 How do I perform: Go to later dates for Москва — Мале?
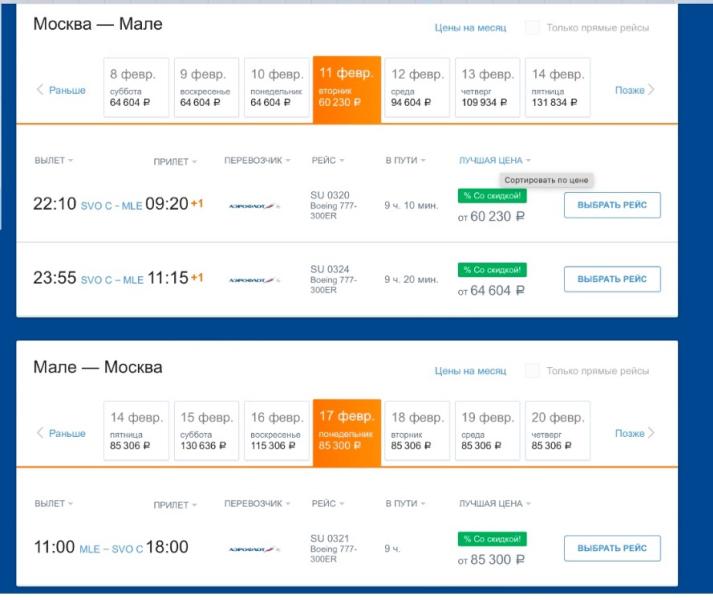pos(635,89)
